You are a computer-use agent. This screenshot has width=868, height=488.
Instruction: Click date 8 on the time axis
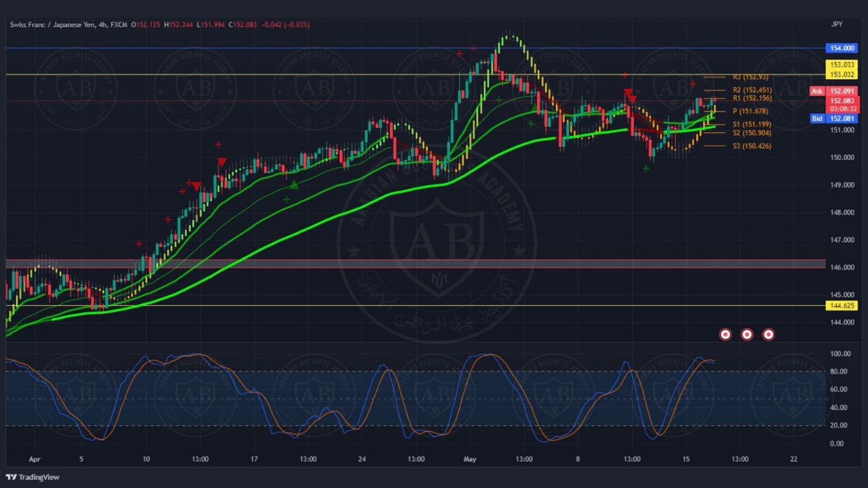pyautogui.click(x=578, y=459)
